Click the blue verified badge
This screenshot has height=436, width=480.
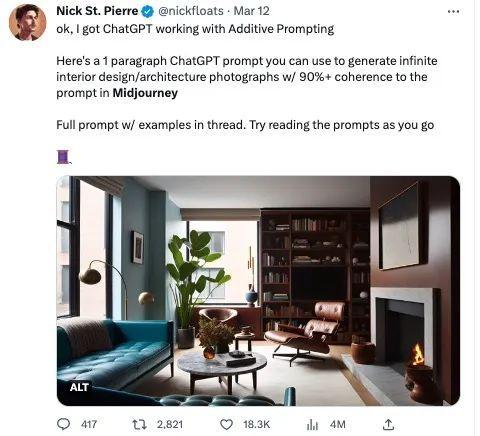point(147,11)
